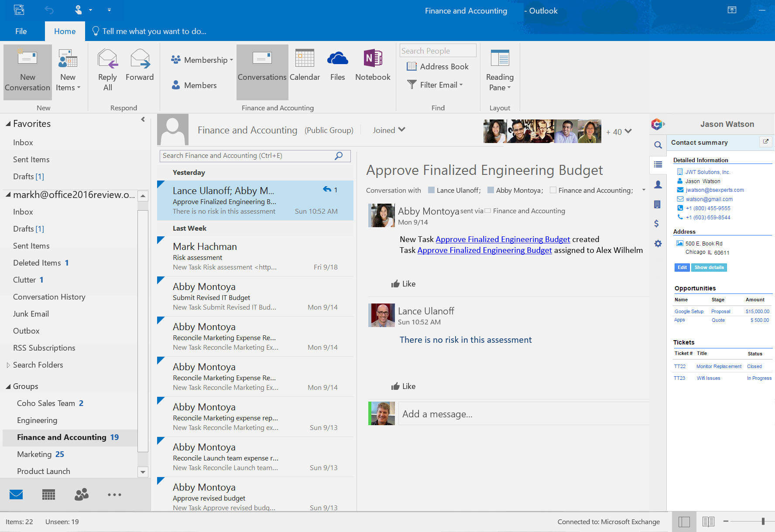Viewport: 775px width, 532px height.
Task: Open the Google Setup opportunity
Action: point(689,311)
